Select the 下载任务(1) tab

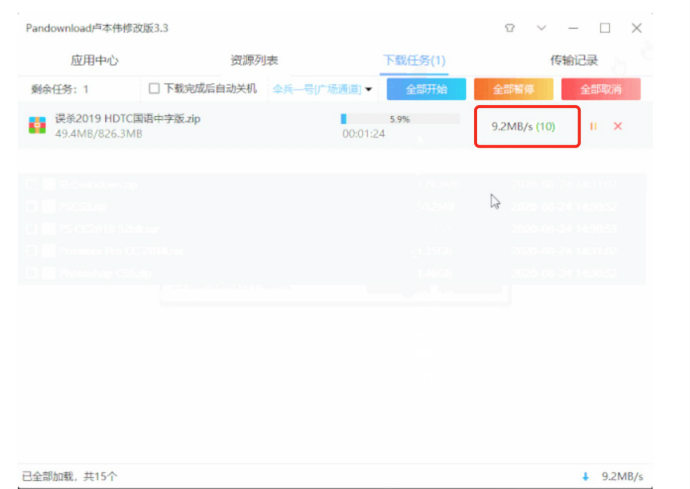(x=414, y=60)
